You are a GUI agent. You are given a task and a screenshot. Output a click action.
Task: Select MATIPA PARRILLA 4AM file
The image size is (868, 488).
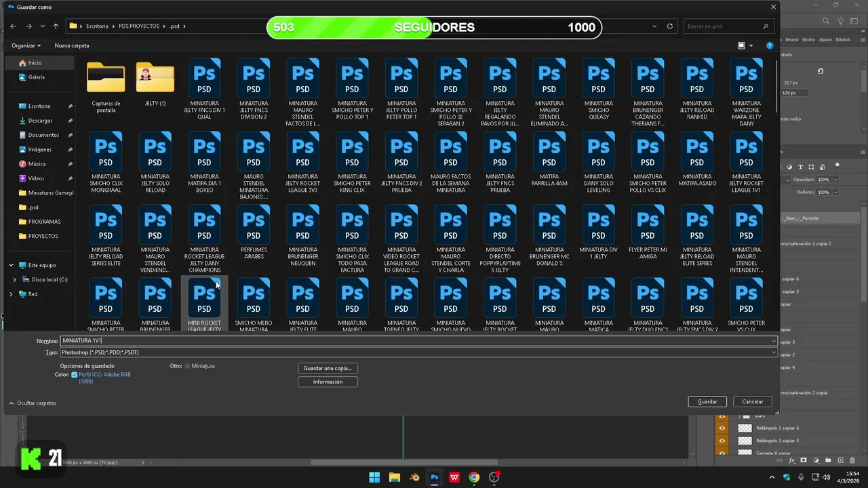point(549,160)
